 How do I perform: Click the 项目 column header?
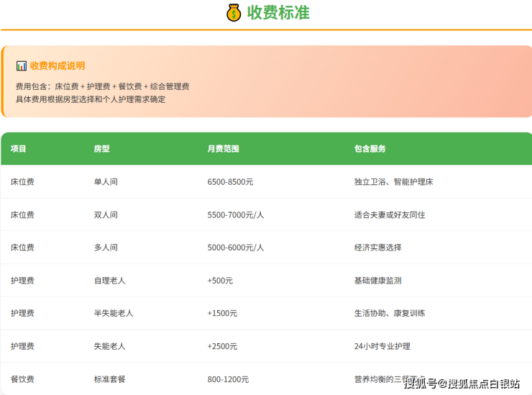coord(19,149)
